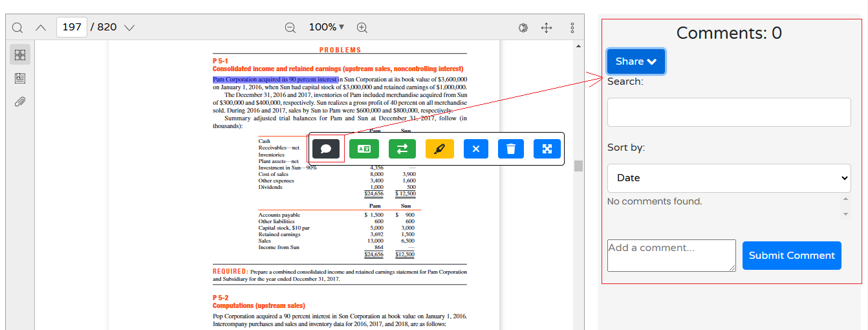Viewport: 868px width, 330px height.
Task: Click the 'PROBLEMS' section title
Action: [340, 50]
